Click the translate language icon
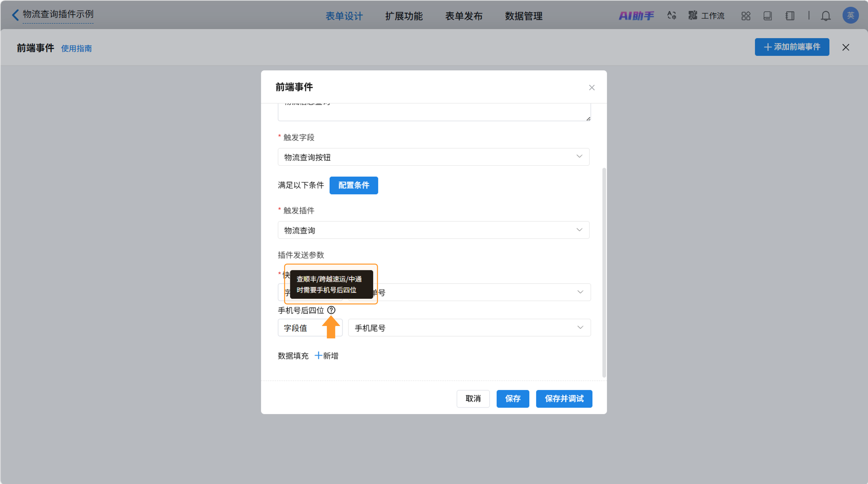Image resolution: width=868 pixels, height=484 pixels. click(x=672, y=16)
